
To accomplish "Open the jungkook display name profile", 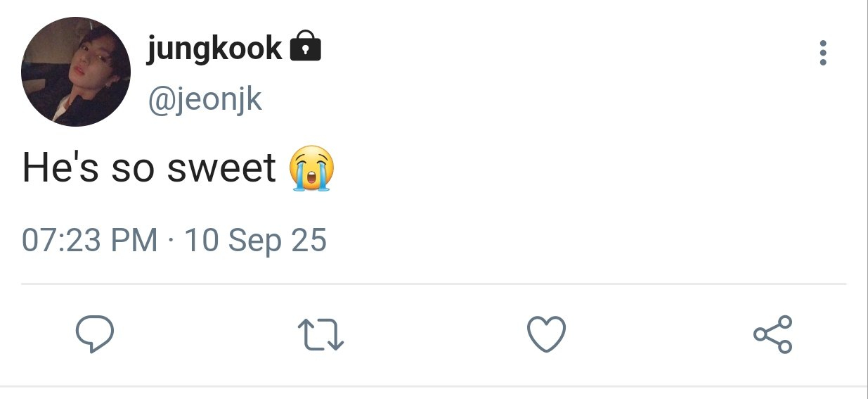I will [214, 49].
